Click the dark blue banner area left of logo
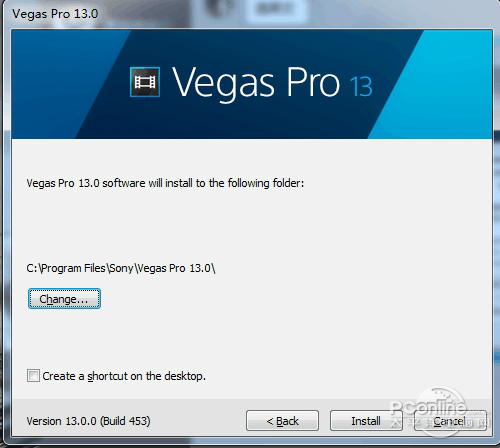 click(67, 83)
